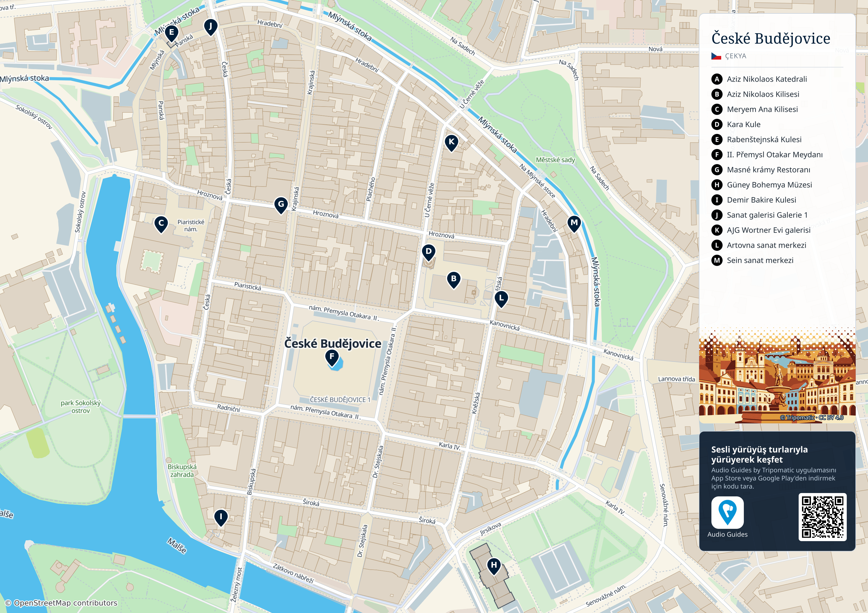
Task: Select legend item Sein sanat merkezi
Action: tap(752, 261)
